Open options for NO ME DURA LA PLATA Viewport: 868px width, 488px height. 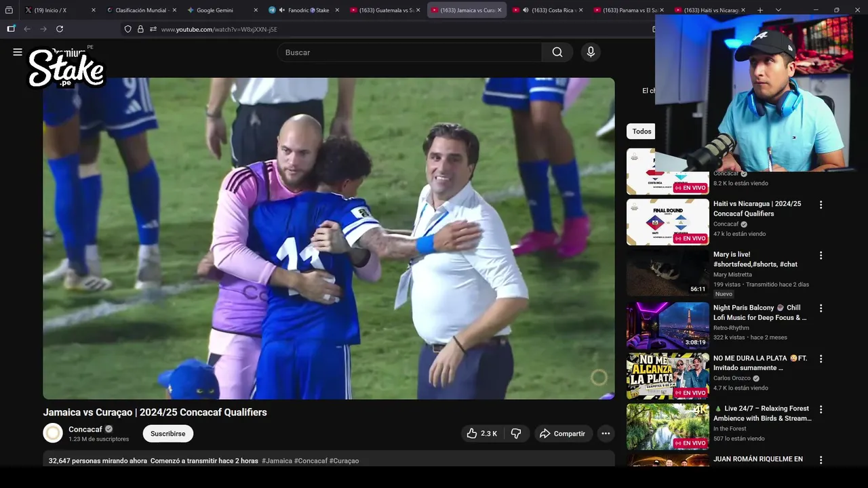tap(821, 359)
